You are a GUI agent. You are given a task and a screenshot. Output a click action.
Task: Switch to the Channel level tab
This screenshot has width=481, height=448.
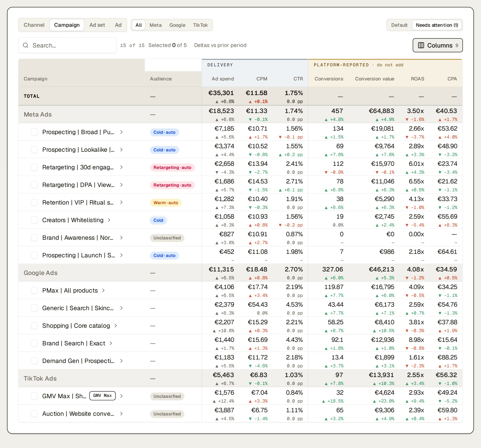(34, 25)
